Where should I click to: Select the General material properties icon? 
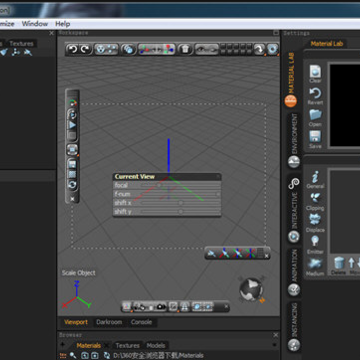tap(315, 179)
